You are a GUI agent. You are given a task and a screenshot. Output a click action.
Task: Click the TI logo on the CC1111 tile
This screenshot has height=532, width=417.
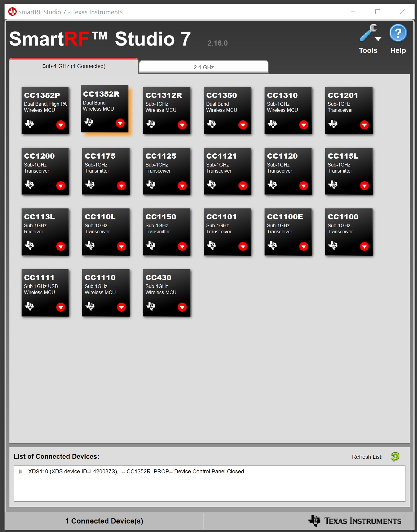click(29, 306)
